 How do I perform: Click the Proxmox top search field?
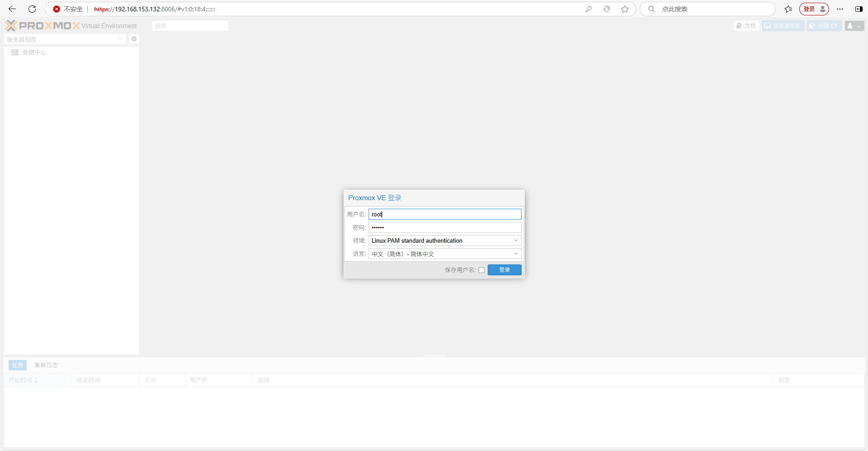pyautogui.click(x=190, y=26)
